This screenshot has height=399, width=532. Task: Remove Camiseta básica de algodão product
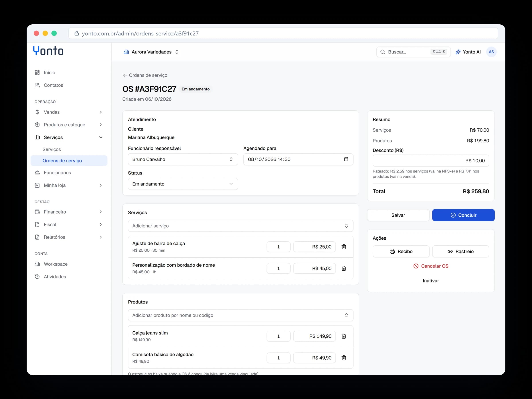(344, 358)
